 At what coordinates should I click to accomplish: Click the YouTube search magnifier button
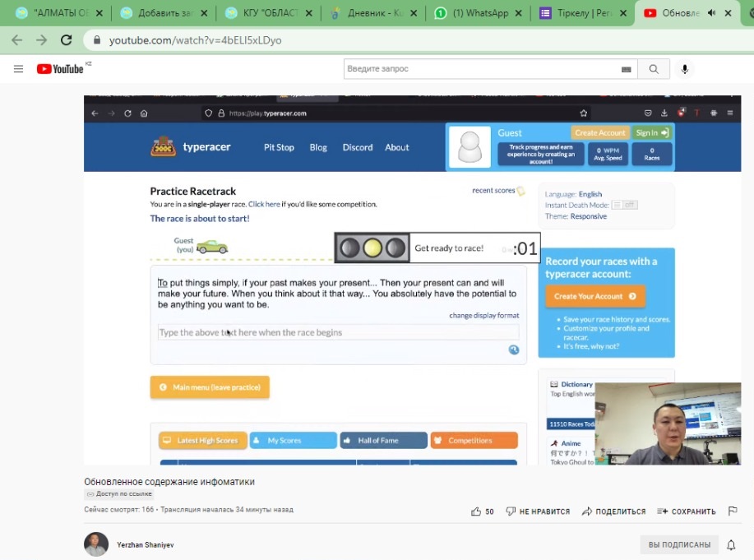point(654,69)
